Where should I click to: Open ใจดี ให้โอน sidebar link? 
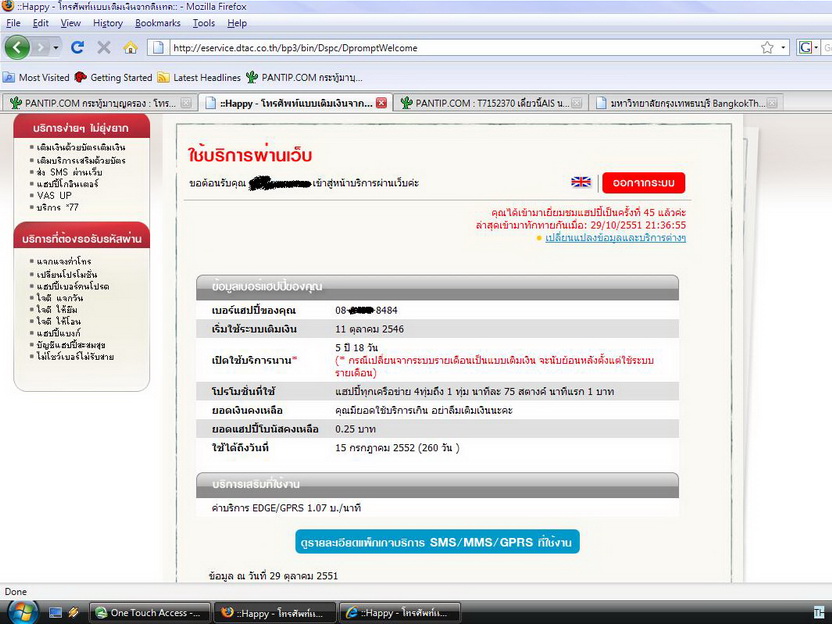point(58,321)
